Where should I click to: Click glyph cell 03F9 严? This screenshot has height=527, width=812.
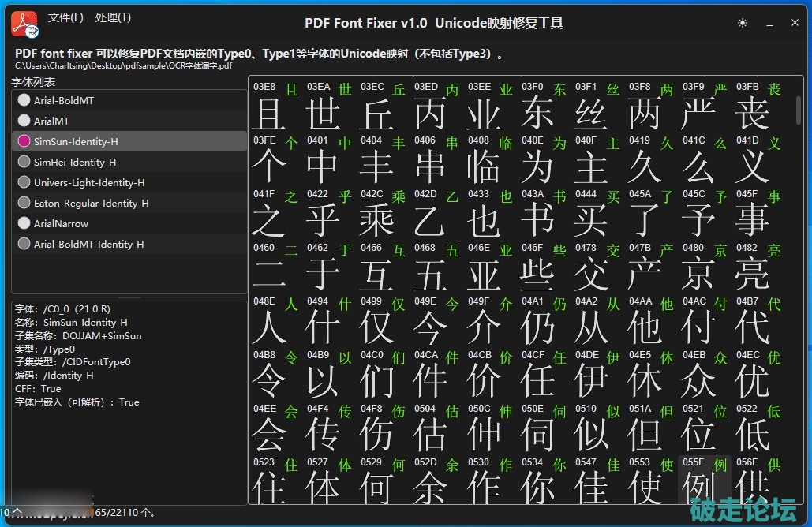tap(705, 105)
